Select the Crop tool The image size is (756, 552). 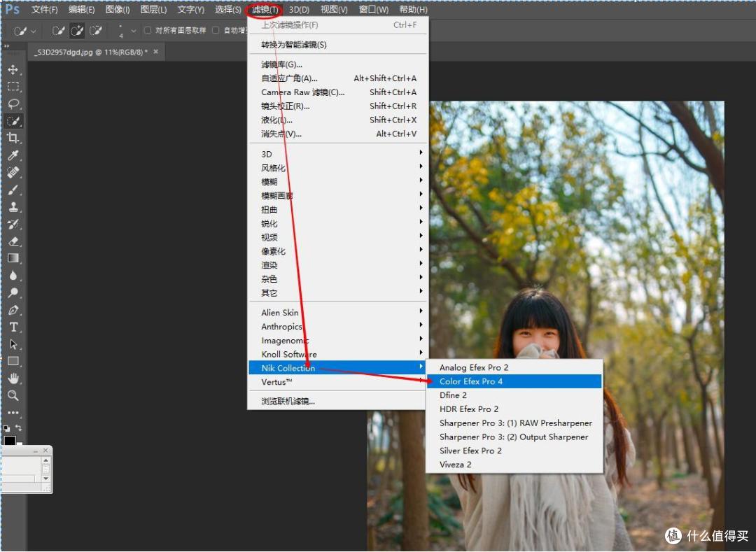13,139
